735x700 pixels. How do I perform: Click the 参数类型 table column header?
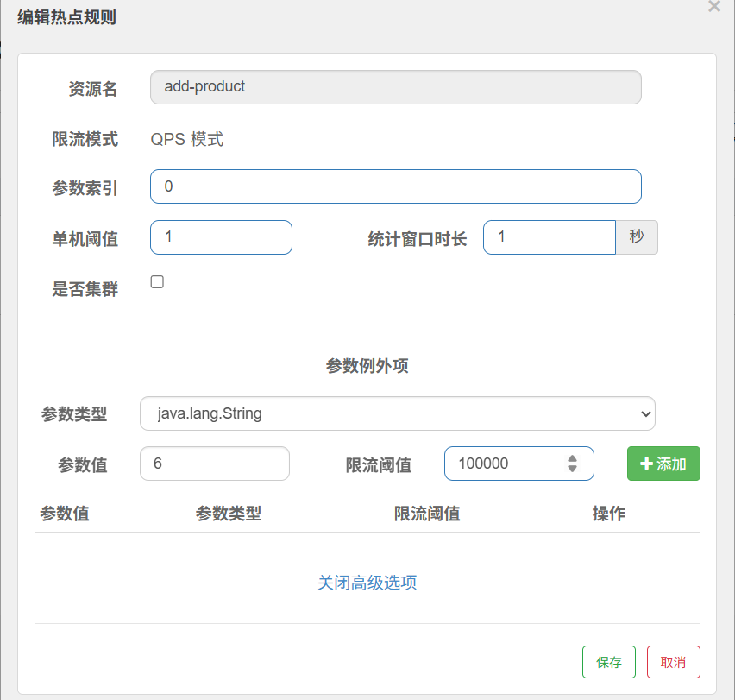click(x=229, y=514)
